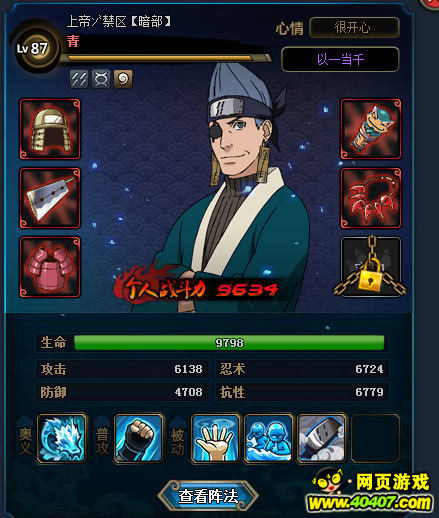The height and width of the screenshot is (518, 439).
Task: Click the locked chained equipment slot
Action: pyautogui.click(x=371, y=267)
